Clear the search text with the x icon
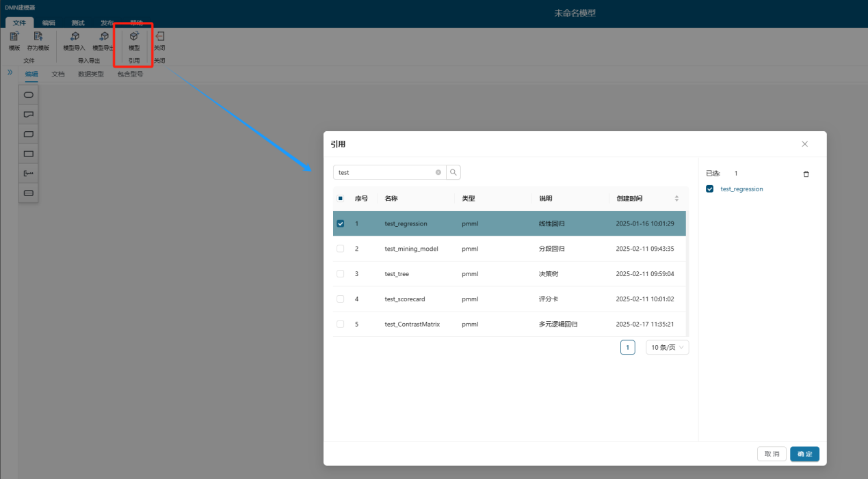 (x=438, y=172)
